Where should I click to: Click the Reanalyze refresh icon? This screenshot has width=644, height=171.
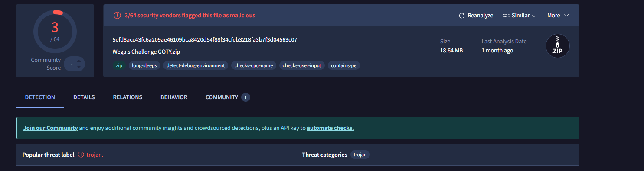(462, 16)
